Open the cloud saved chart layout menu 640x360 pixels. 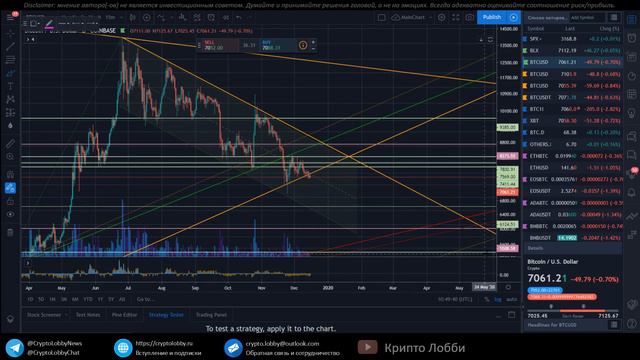(411, 18)
